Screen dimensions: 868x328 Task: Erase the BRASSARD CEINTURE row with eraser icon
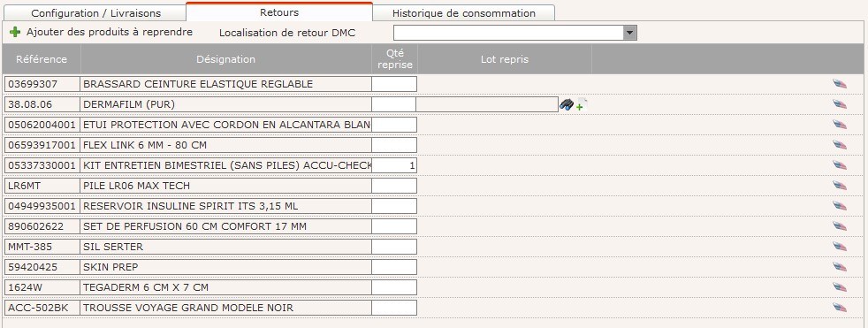click(x=840, y=84)
